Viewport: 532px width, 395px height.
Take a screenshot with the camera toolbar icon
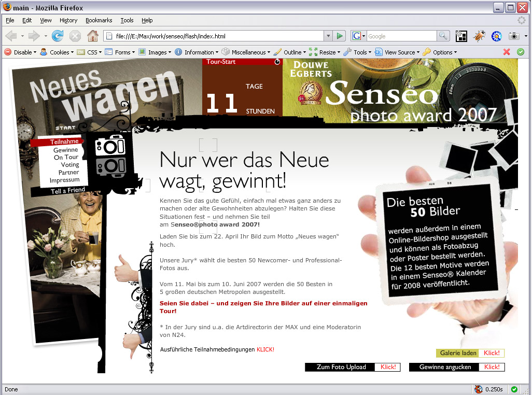click(x=513, y=36)
